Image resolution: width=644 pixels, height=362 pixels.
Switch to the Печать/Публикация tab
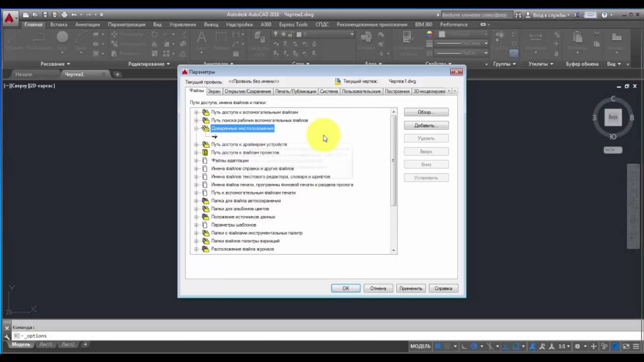(x=296, y=92)
